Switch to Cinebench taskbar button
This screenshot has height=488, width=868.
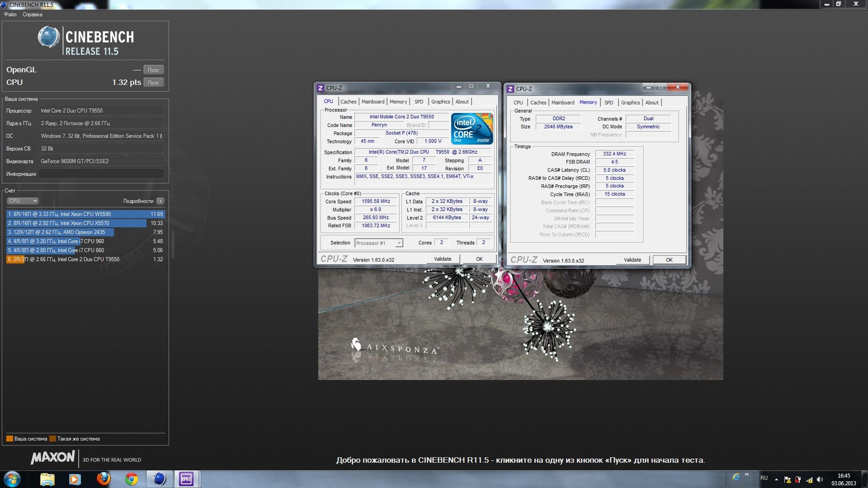pyautogui.click(x=159, y=479)
